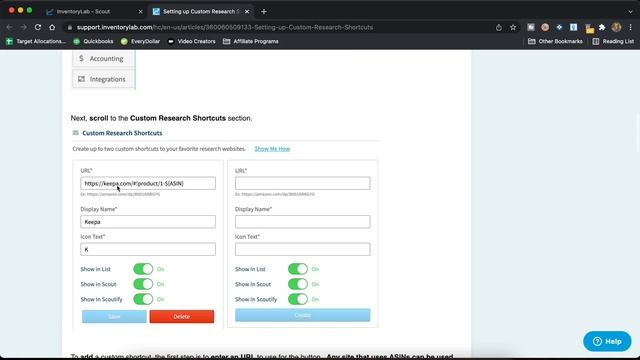Open the Other Bookmarks folder
Image resolution: width=640 pixels, height=360 pixels.
click(x=556, y=41)
